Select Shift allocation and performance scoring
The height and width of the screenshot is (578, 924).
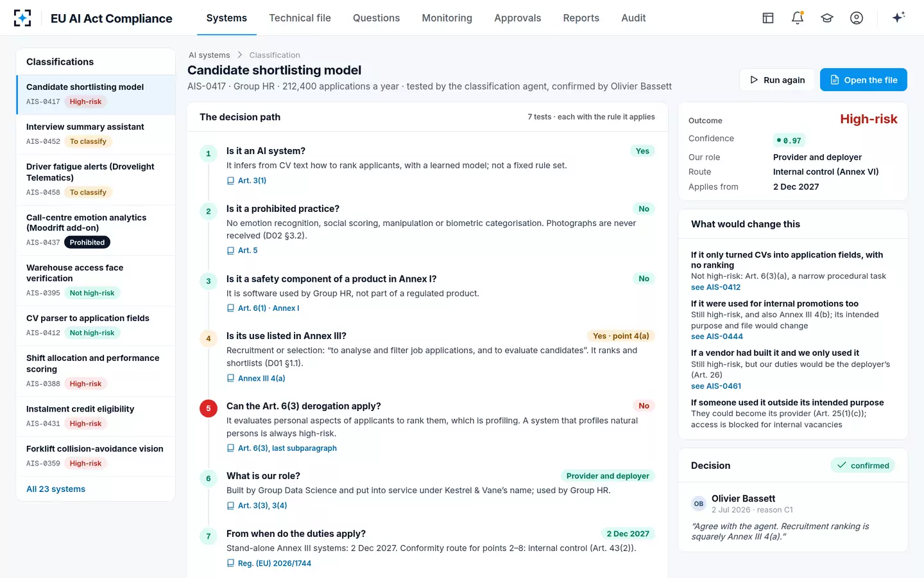click(x=96, y=371)
